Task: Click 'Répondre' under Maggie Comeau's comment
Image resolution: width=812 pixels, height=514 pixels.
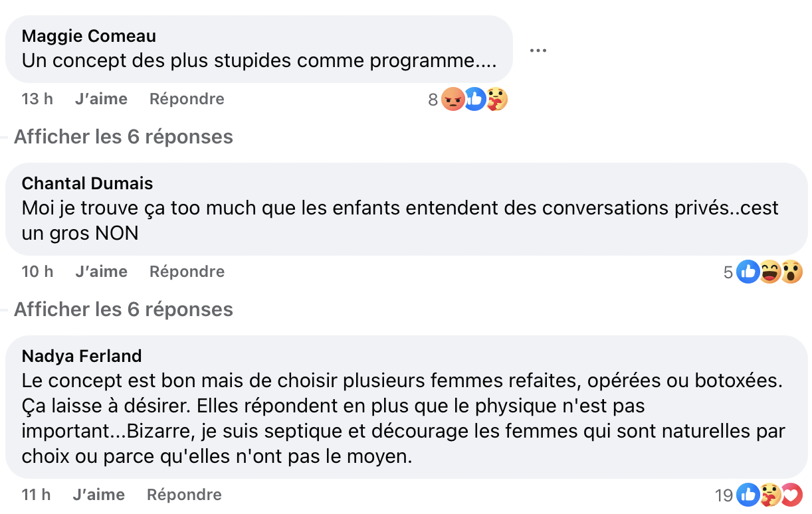Action: click(186, 98)
